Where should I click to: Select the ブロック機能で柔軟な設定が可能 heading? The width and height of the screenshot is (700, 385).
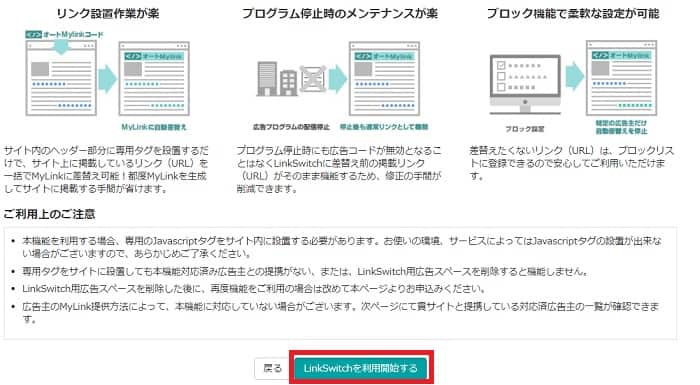[x=573, y=13]
